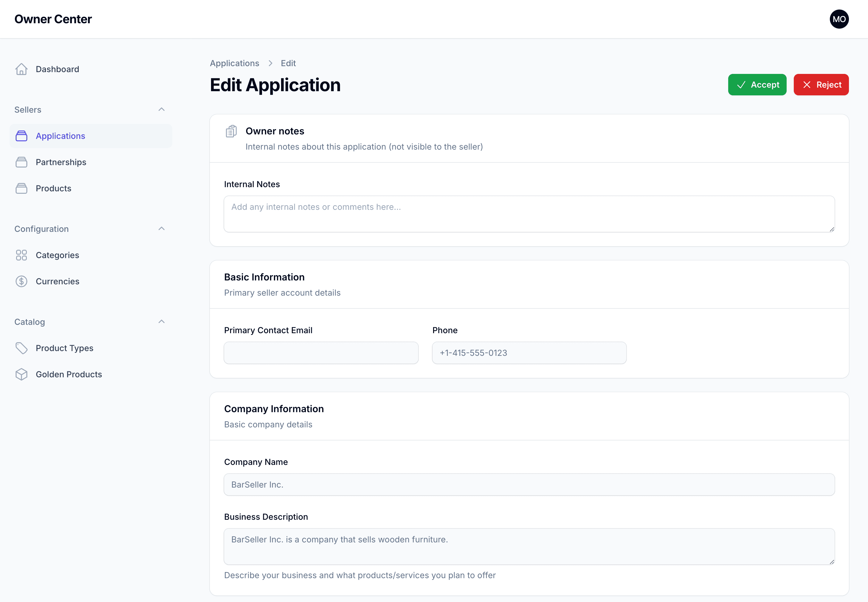Click the Product Types tag icon
The width and height of the screenshot is (868, 602).
tap(21, 348)
